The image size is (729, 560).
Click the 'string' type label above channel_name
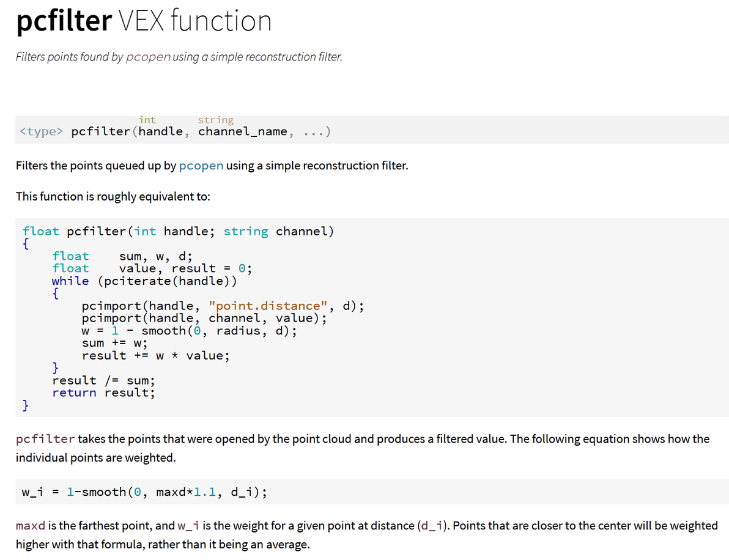tap(215, 120)
